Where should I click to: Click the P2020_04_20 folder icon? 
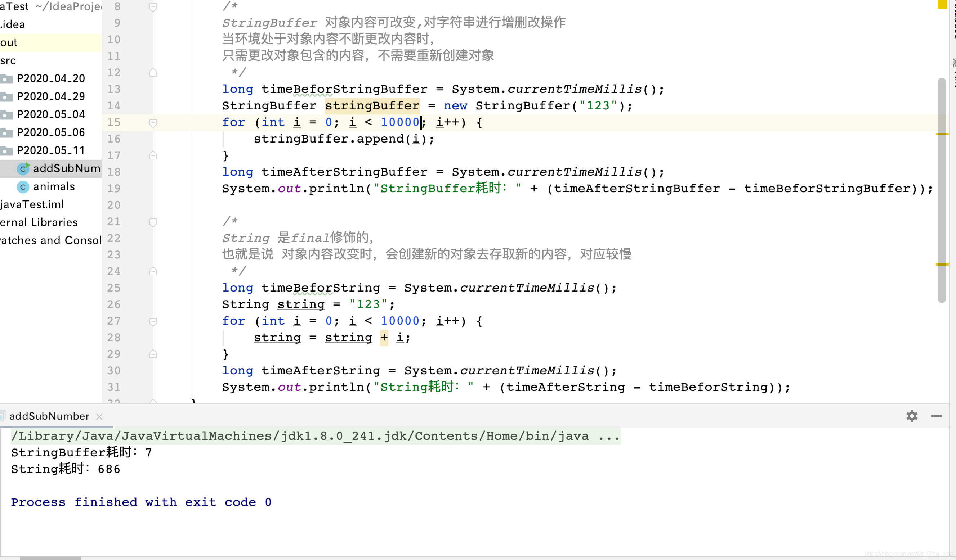pos(6,79)
